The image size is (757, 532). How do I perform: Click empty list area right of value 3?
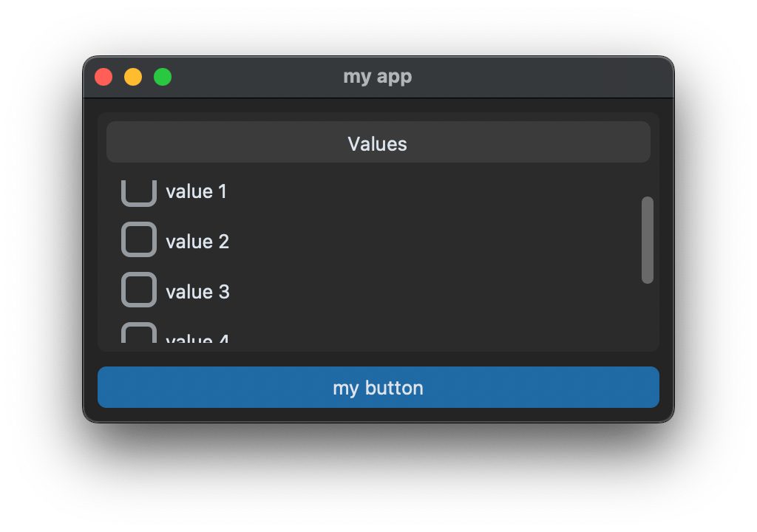435,292
